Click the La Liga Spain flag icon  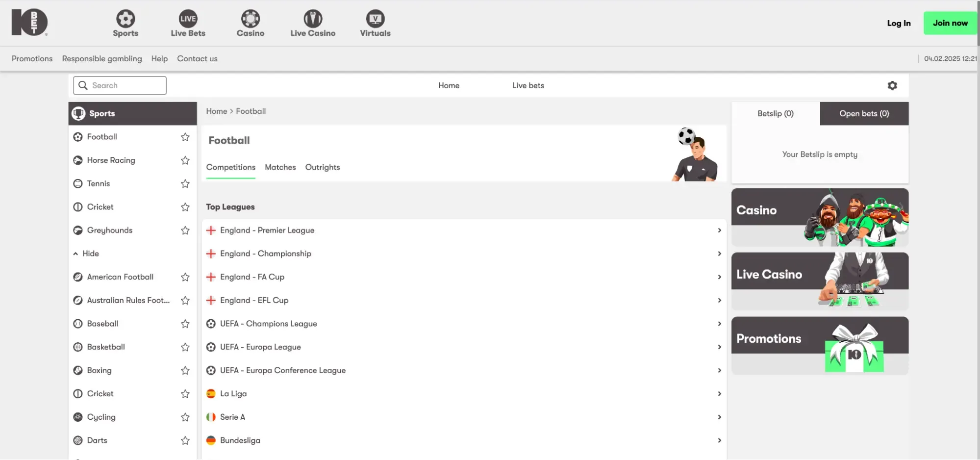pos(211,394)
